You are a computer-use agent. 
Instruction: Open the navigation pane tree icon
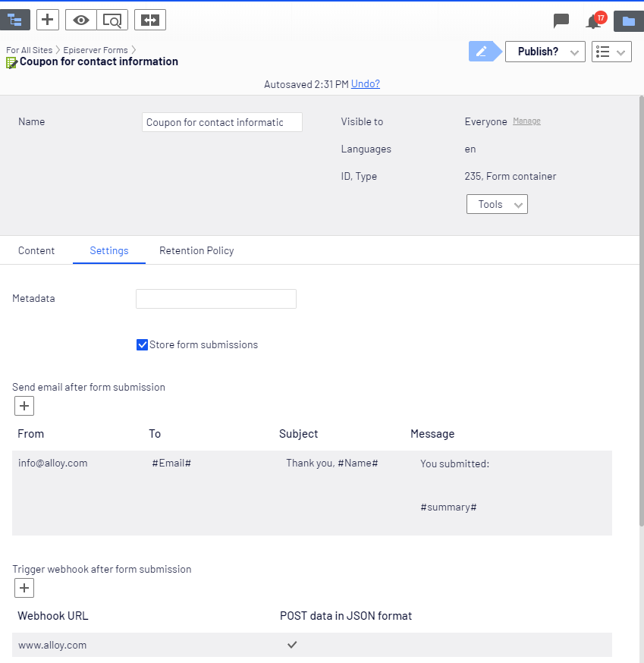(x=15, y=19)
